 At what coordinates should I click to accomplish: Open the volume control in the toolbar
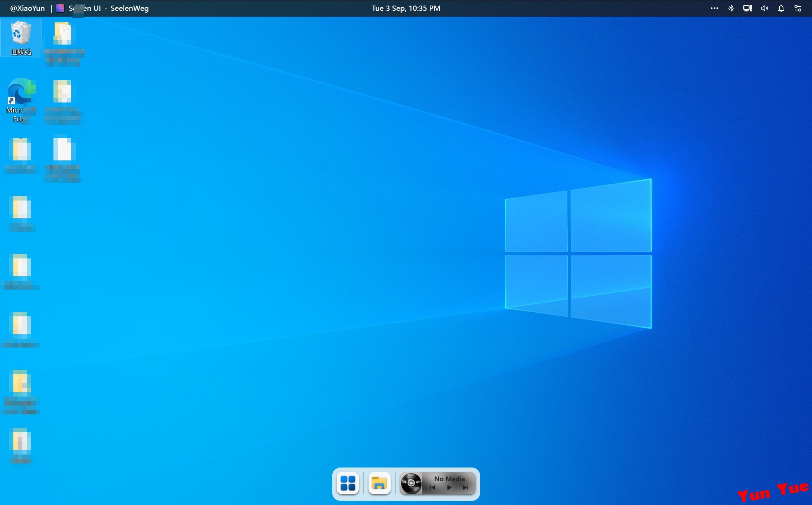coord(764,8)
